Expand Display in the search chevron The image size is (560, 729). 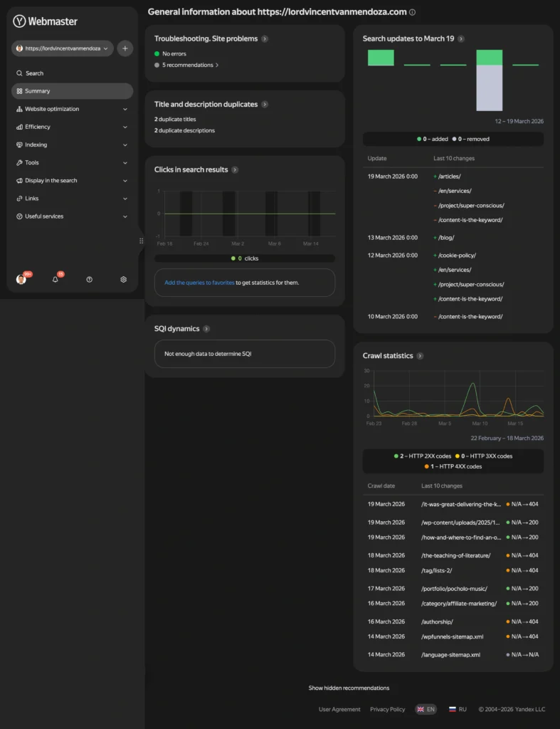coord(125,181)
